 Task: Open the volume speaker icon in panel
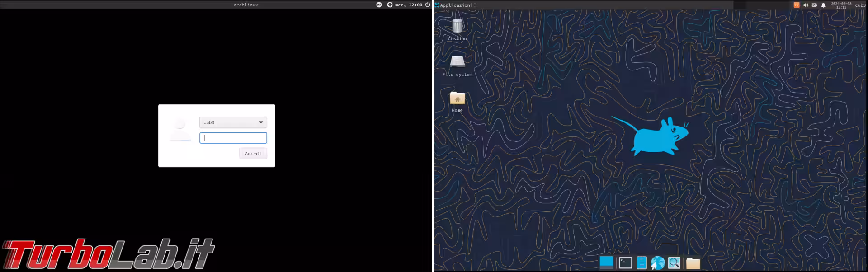point(806,5)
